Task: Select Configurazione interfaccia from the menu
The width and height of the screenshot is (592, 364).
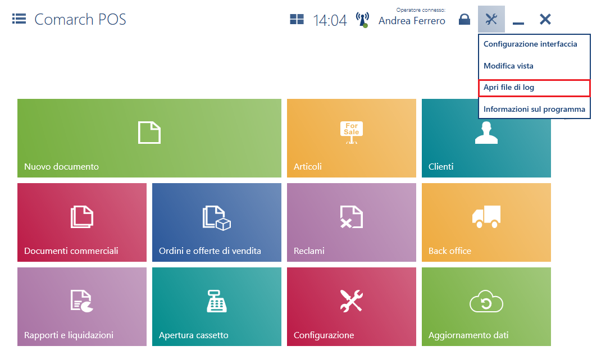Action: (x=530, y=44)
